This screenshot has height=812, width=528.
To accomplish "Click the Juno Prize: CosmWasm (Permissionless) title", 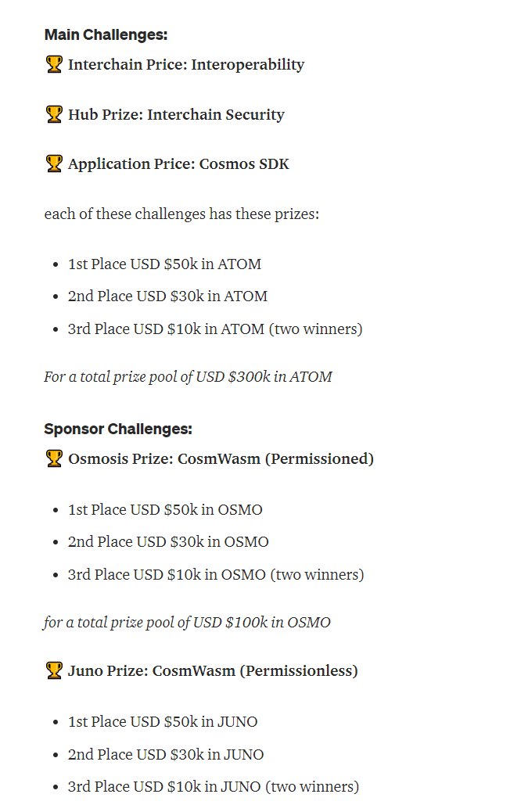I will [213, 671].
